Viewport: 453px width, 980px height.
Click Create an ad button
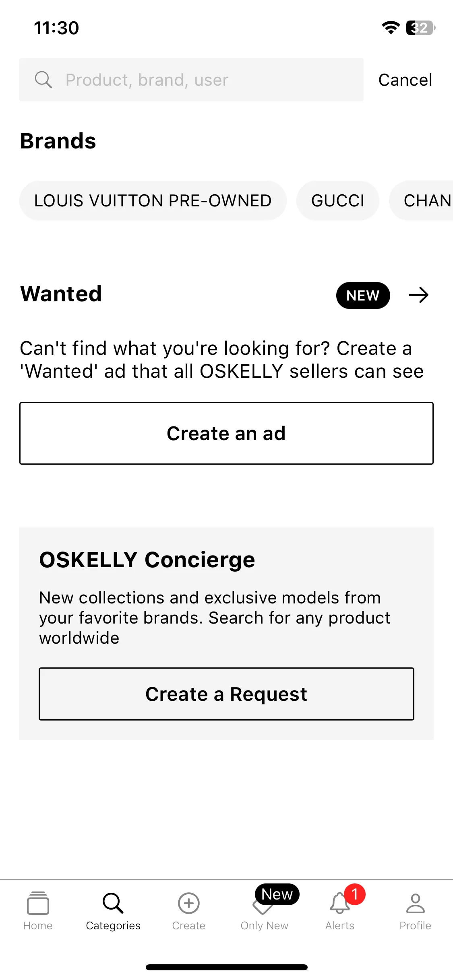(x=226, y=433)
